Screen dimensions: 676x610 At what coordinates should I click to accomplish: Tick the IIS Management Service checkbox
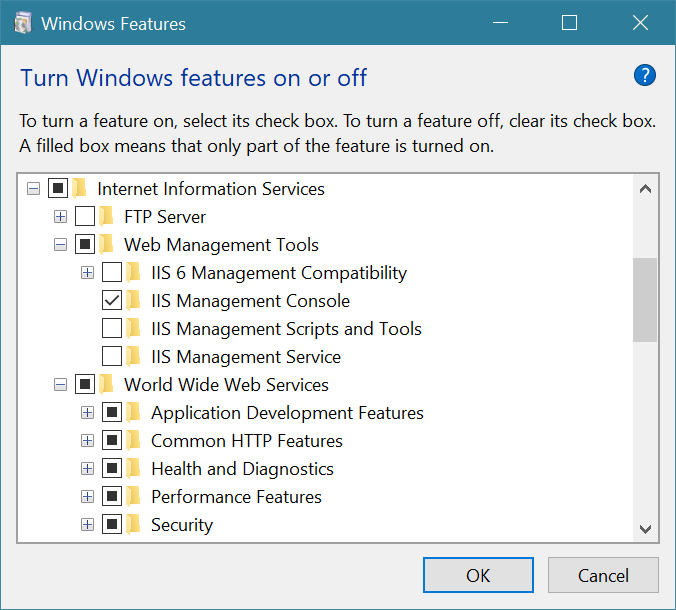(x=112, y=357)
